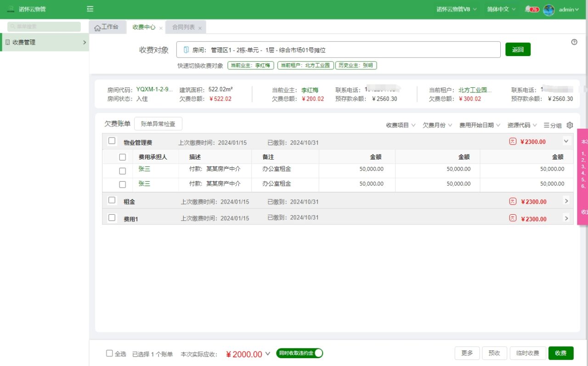
Task: Click the ¥200.02 owner arrears amount
Action: coord(312,99)
